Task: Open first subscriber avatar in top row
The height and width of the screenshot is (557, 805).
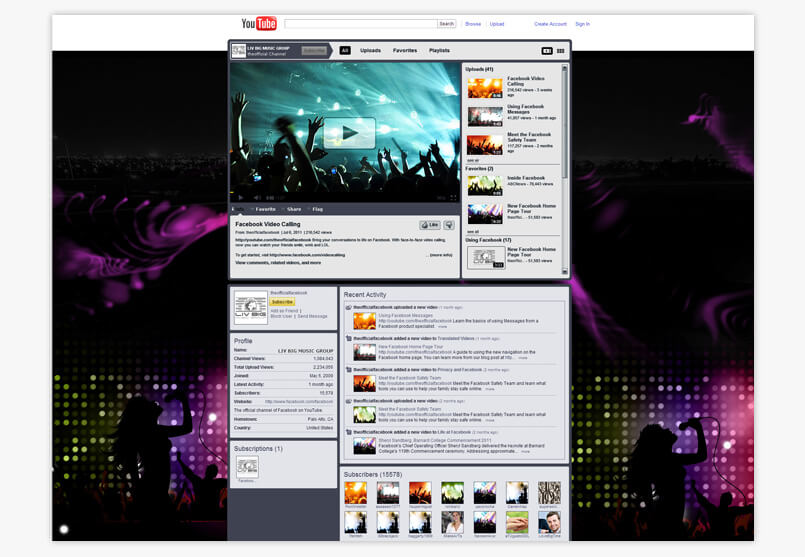Action: click(x=356, y=493)
